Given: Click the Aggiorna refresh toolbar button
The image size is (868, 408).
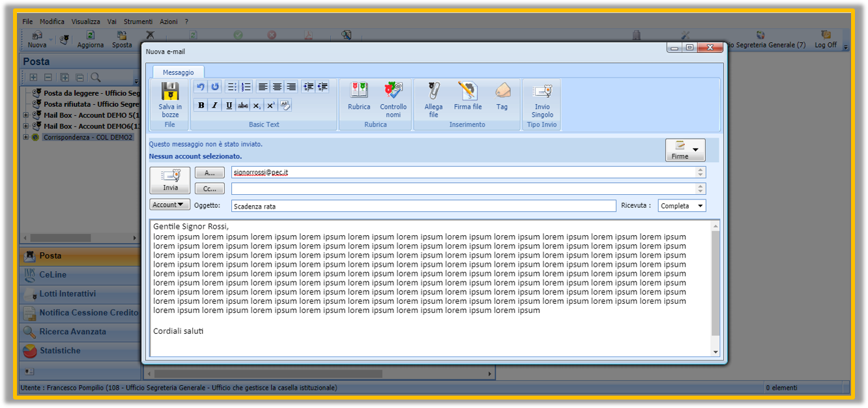Looking at the screenshot, I should coord(91,40).
